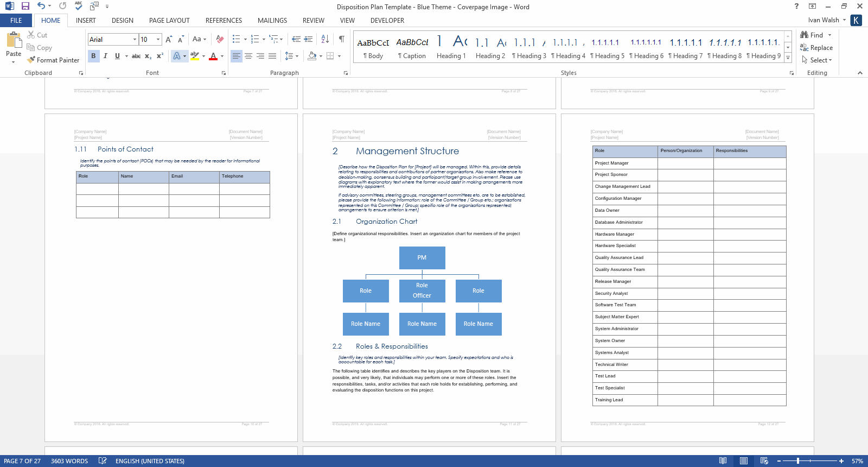Viewport: 868px width, 467px height.
Task: Increase the indent of the paragraph
Action: click(308, 39)
